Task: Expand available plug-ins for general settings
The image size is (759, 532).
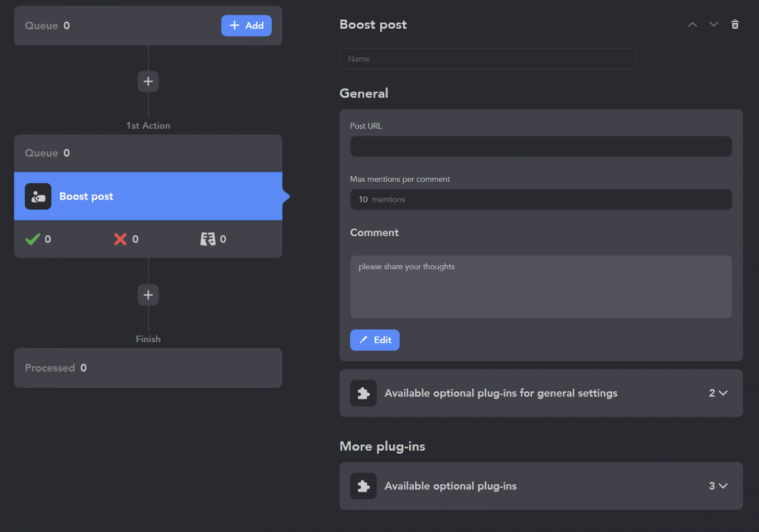Action: pyautogui.click(x=718, y=393)
